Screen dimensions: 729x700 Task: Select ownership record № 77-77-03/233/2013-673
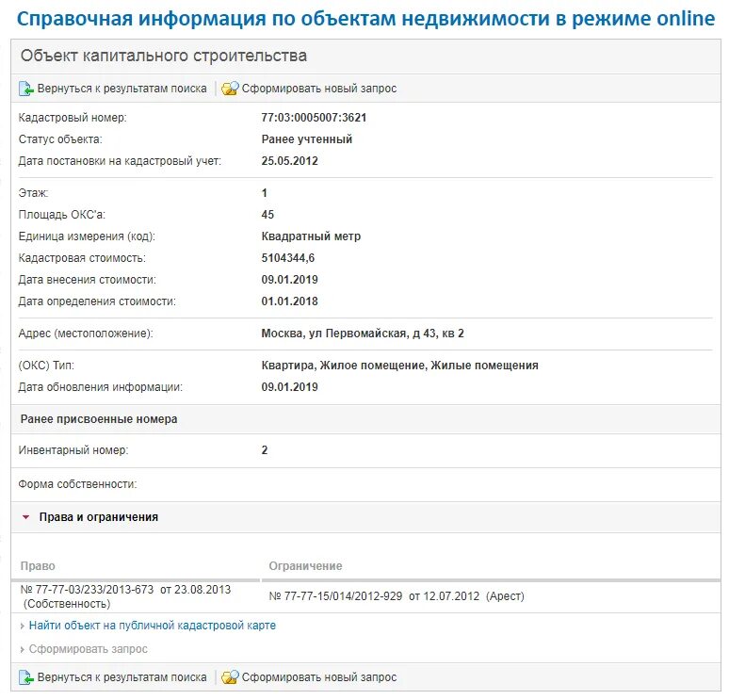tap(124, 590)
